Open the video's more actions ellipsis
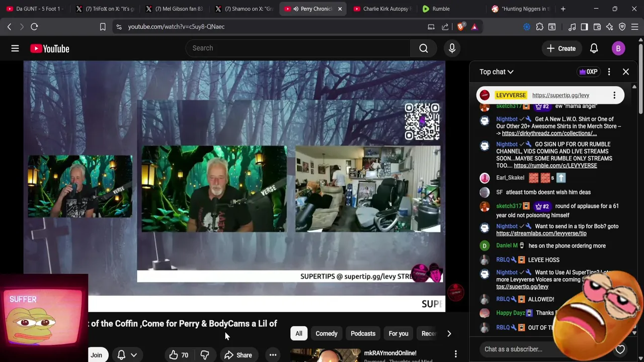644x362 pixels. (273, 355)
